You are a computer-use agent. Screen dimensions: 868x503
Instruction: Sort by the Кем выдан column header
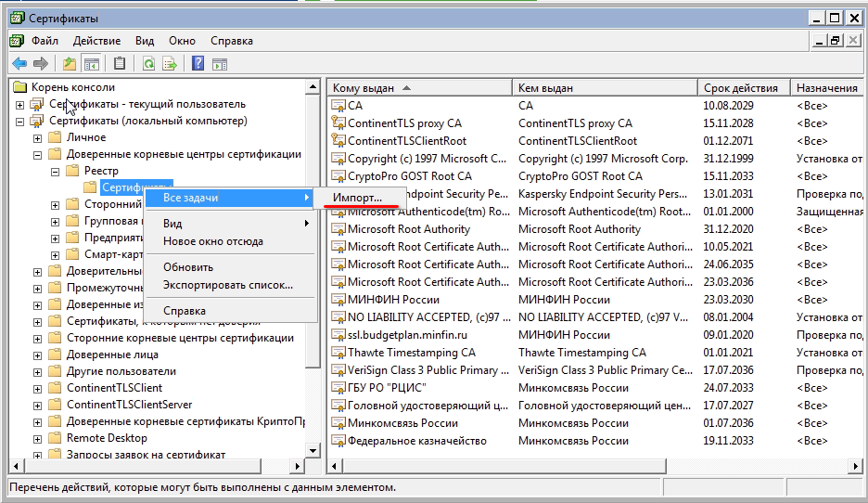click(x=605, y=87)
